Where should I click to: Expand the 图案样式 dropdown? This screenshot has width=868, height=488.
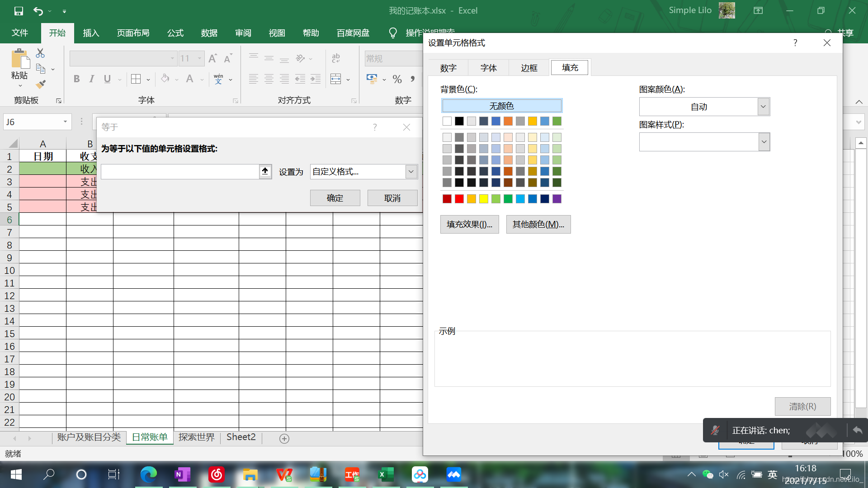[x=764, y=142]
